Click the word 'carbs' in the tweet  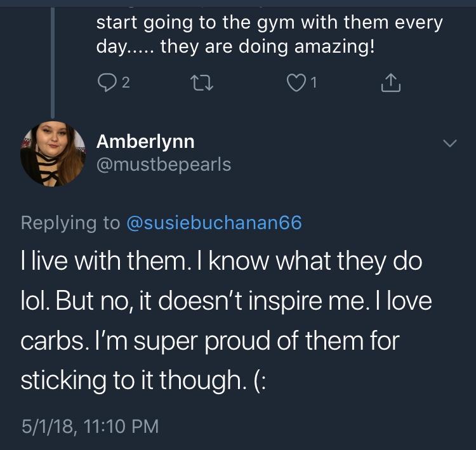pyautogui.click(x=52, y=341)
